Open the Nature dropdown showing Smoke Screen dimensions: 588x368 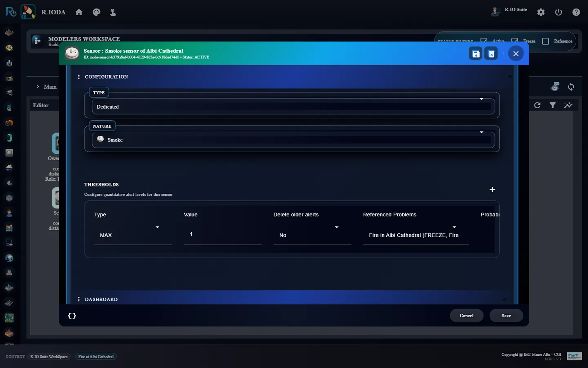(x=293, y=140)
